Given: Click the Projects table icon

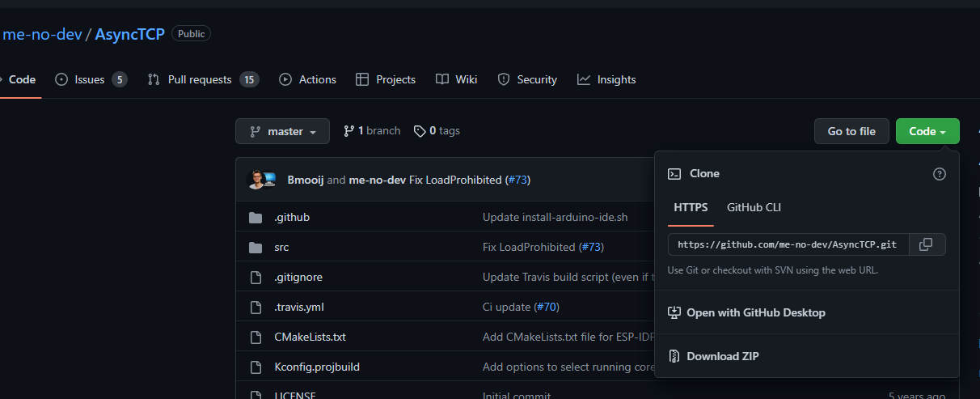Looking at the screenshot, I should [362, 79].
